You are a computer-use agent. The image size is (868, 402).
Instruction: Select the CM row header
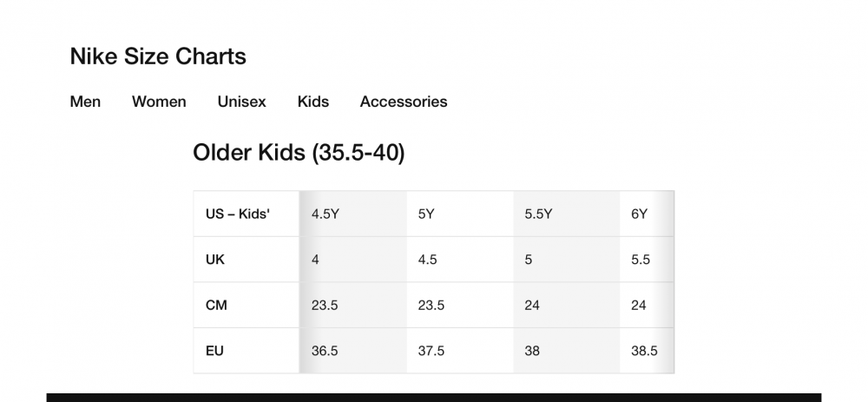pos(247,305)
